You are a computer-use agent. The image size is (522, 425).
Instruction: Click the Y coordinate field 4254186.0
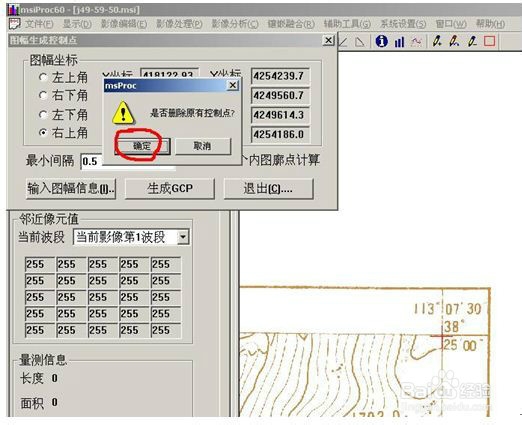coord(280,135)
